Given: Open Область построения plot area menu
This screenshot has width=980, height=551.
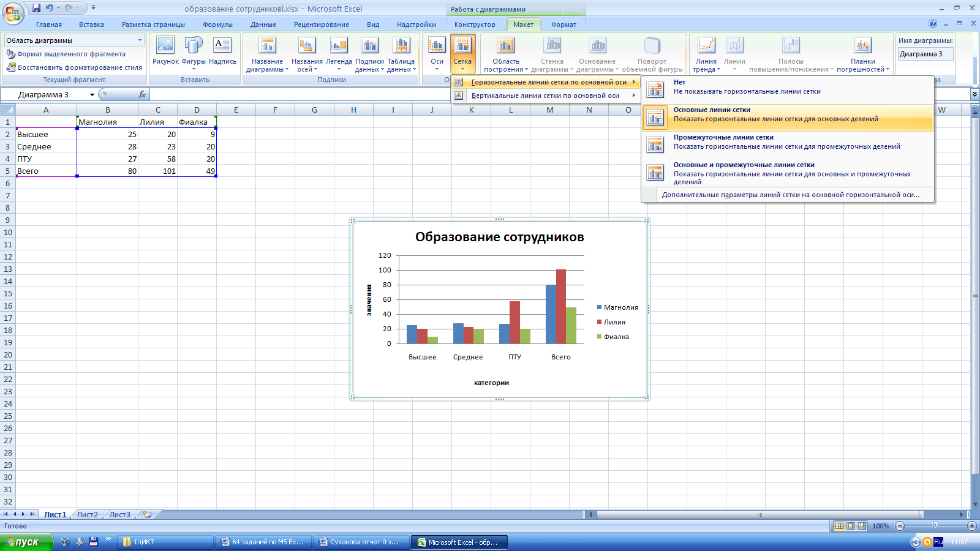Looking at the screenshot, I should (506, 54).
